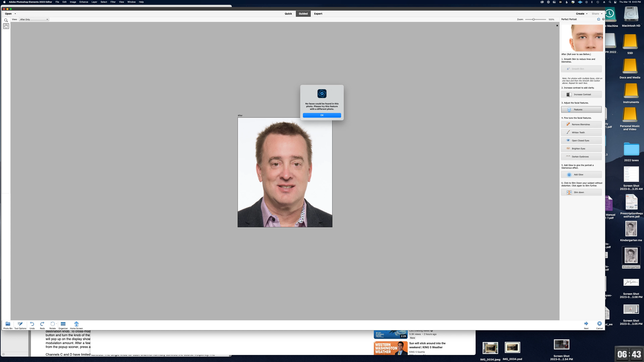The image size is (644, 362).
Task: Open the Enhance menu
Action: click(x=84, y=2)
